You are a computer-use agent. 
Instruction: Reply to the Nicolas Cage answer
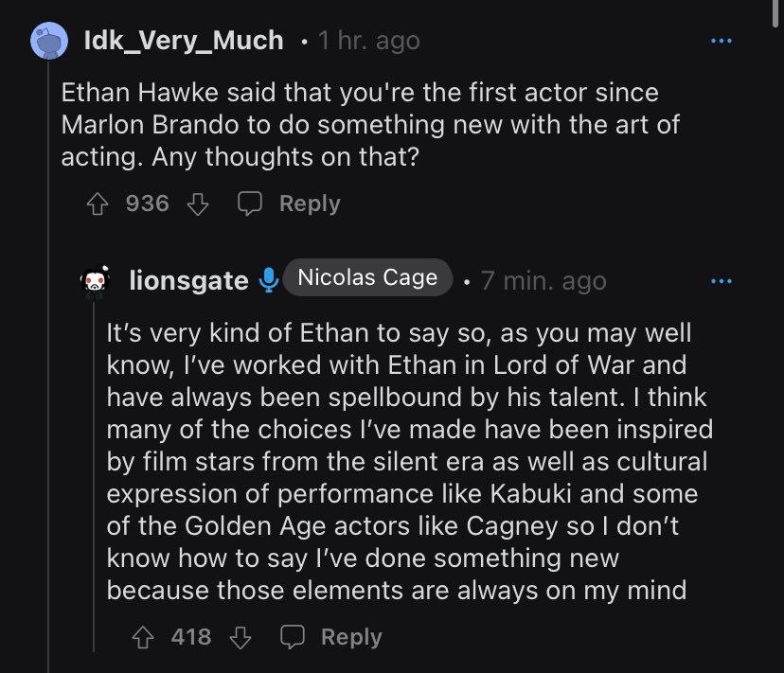351,637
